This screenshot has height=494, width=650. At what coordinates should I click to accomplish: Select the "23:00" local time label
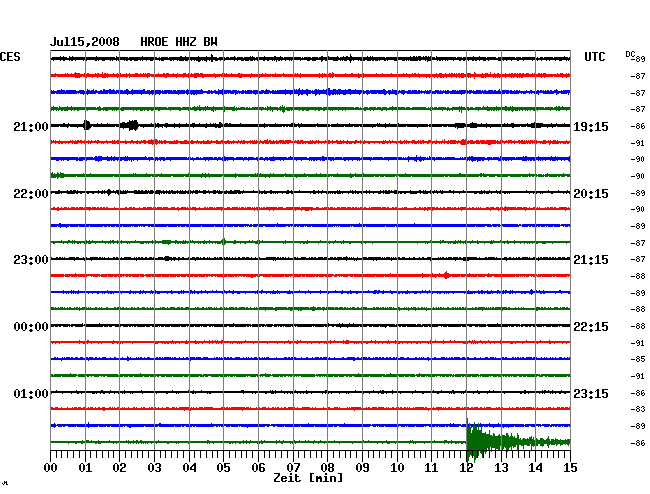[x=31, y=260]
